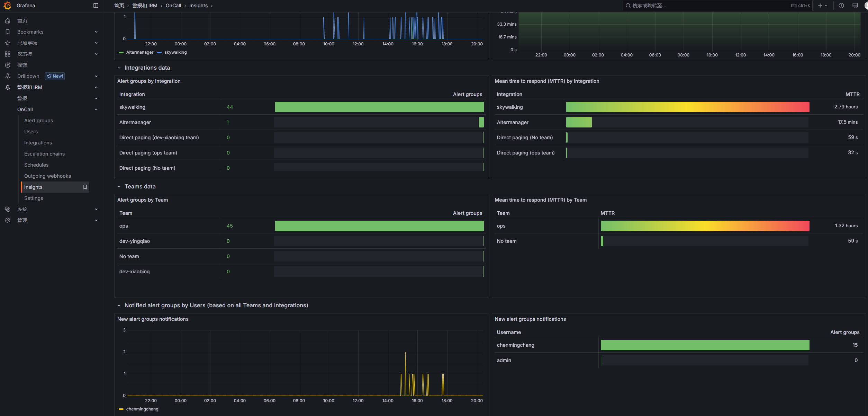
Task: Open Integrations in OnCall menu
Action: tap(38, 143)
